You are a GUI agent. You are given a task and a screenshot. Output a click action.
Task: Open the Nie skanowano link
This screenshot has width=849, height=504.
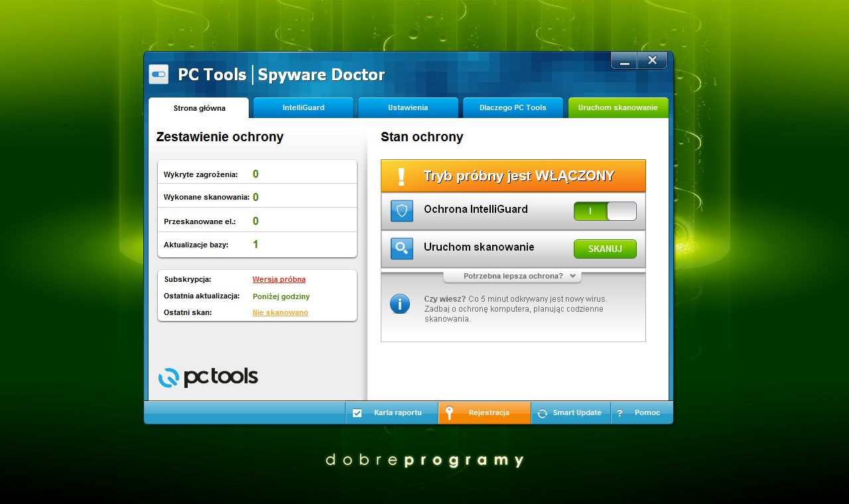point(280,312)
